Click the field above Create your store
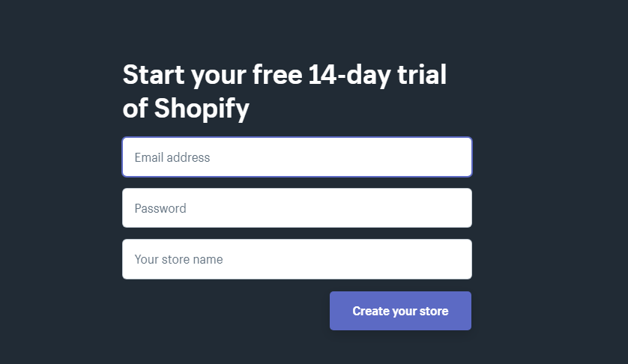Viewport: 628px width, 364px height. [x=297, y=259]
